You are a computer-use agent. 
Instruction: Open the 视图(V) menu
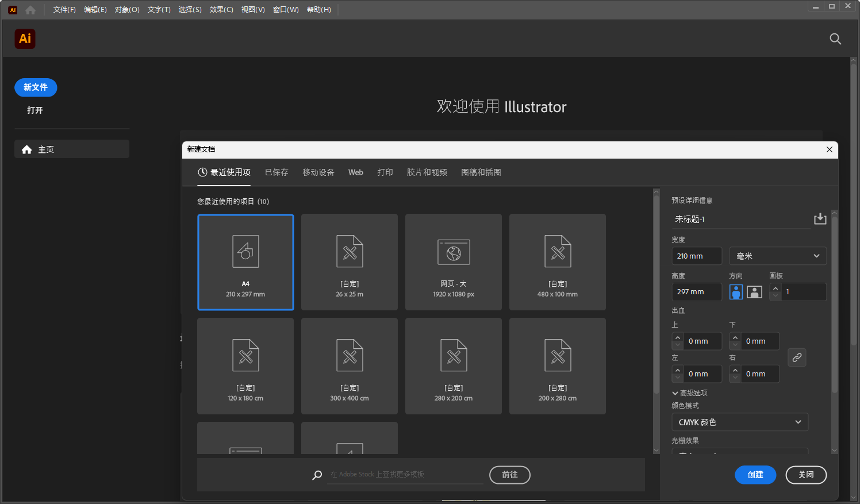[x=253, y=10]
